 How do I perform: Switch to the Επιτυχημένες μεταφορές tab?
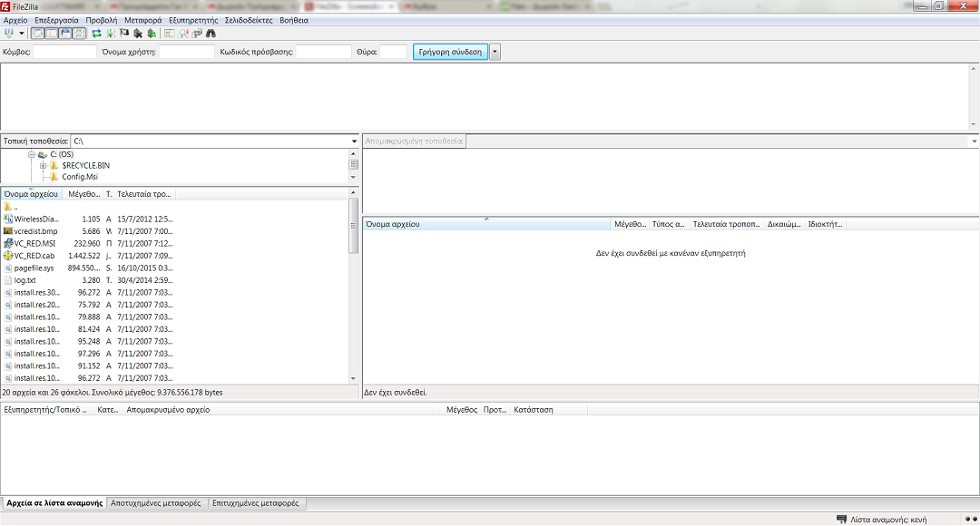256,503
